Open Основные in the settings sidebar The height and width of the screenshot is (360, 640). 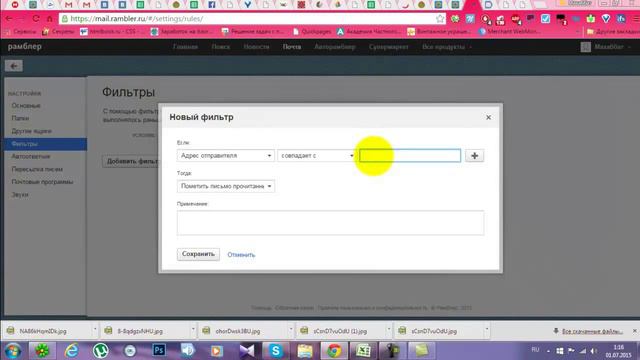[26, 106]
